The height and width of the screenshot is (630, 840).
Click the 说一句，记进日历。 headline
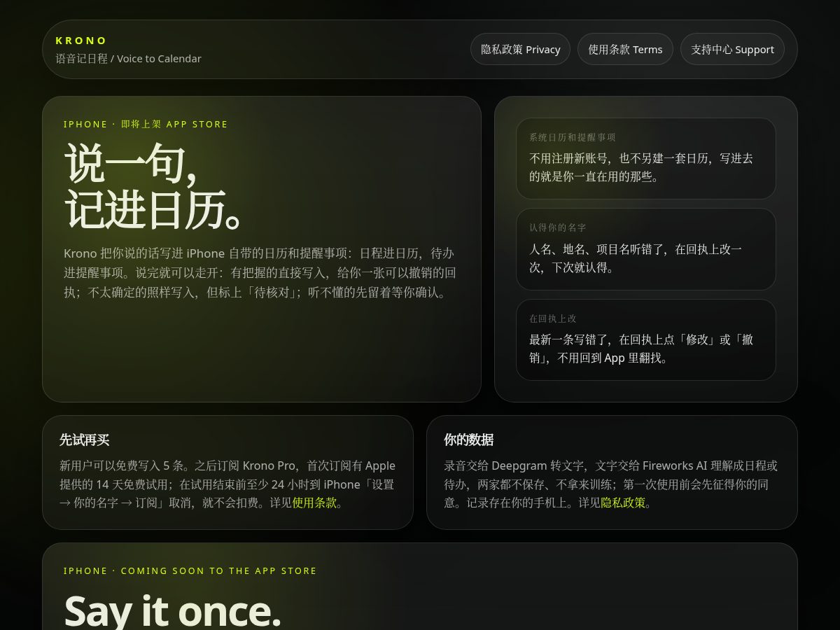pyautogui.click(x=153, y=187)
